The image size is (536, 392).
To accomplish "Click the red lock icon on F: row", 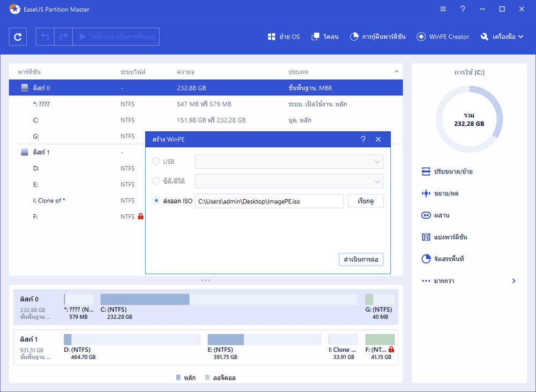I will click(x=140, y=216).
